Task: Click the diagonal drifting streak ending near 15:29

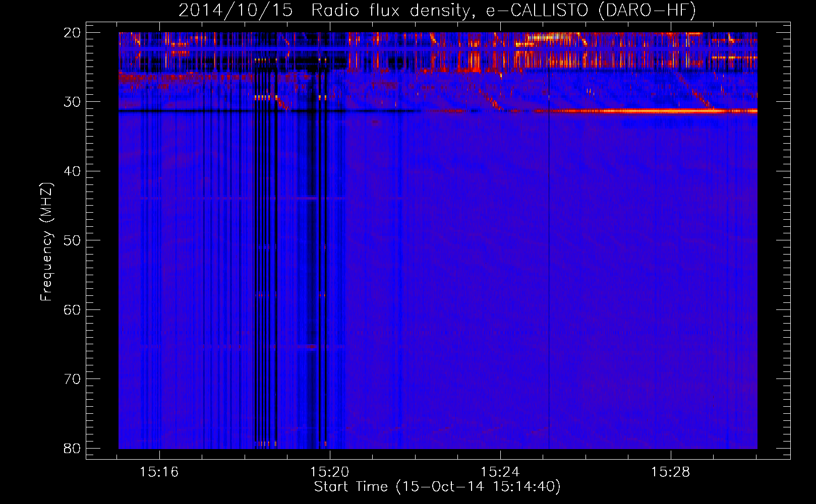Action: click(696, 93)
